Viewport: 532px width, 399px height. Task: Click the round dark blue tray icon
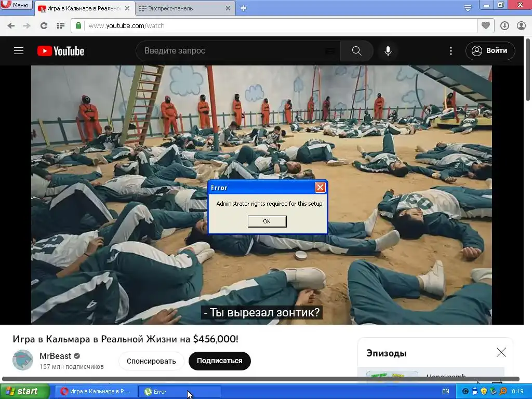465,392
